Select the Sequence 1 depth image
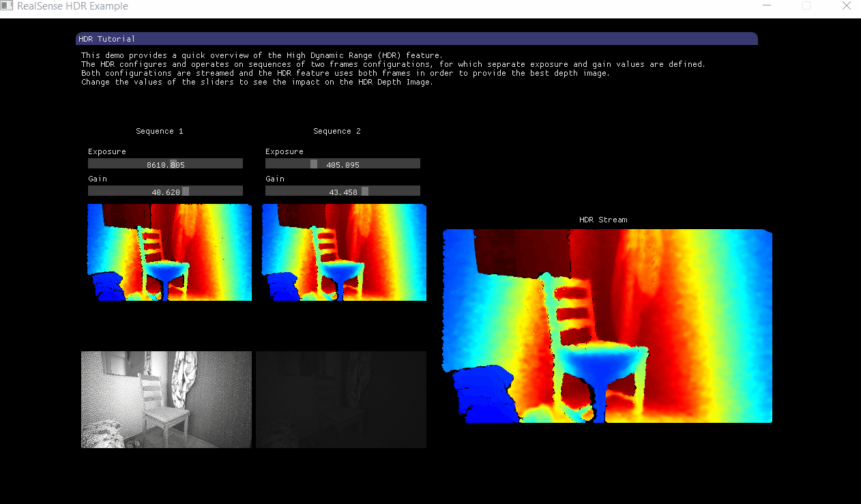Viewport: 861px width, 504px height. tap(170, 252)
